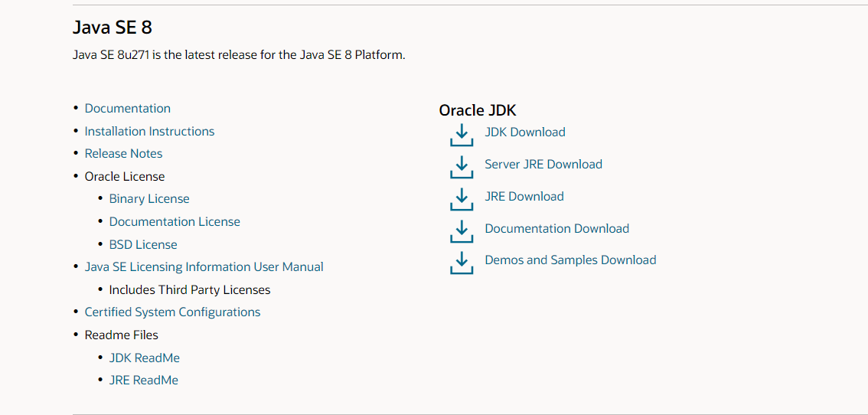The width and height of the screenshot is (868, 415).
Task: Click the Readme Files list text
Action: 121,335
